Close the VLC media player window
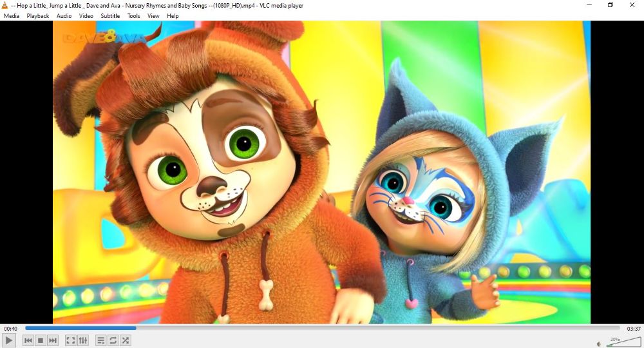Screen dimensions: 644x348 click(632, 5)
